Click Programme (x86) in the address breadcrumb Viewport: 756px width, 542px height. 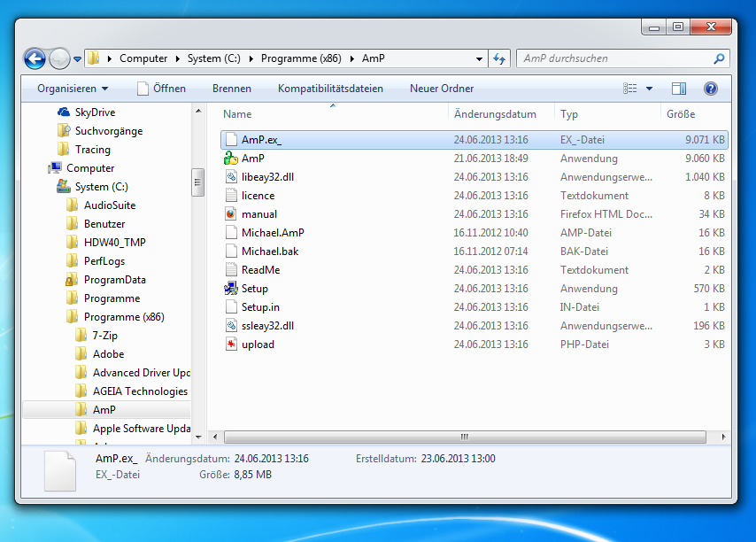301,58
